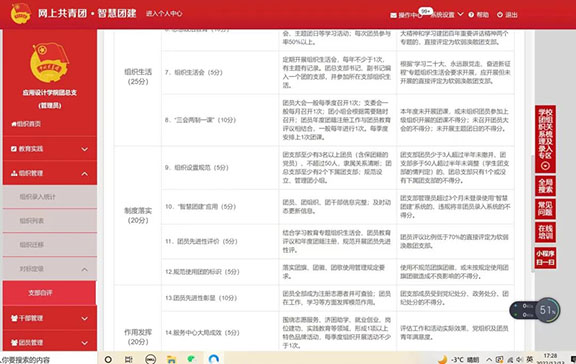Click 进入个人中心 link
Screen dimensions: 576x364
(x=164, y=14)
